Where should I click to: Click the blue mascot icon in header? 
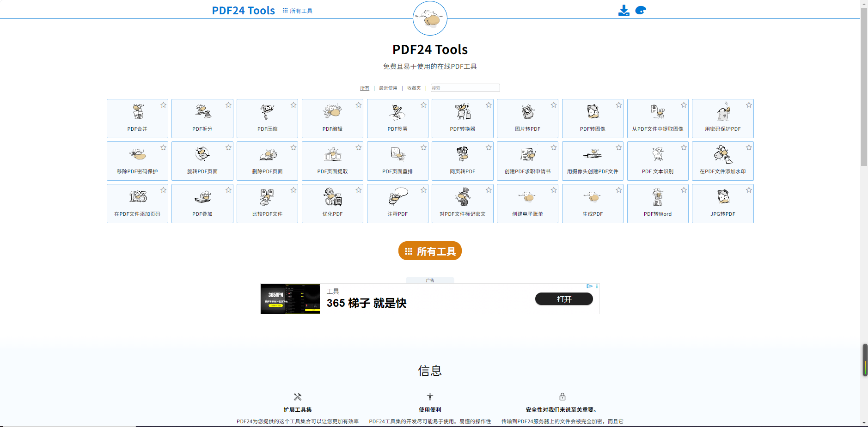(x=641, y=11)
